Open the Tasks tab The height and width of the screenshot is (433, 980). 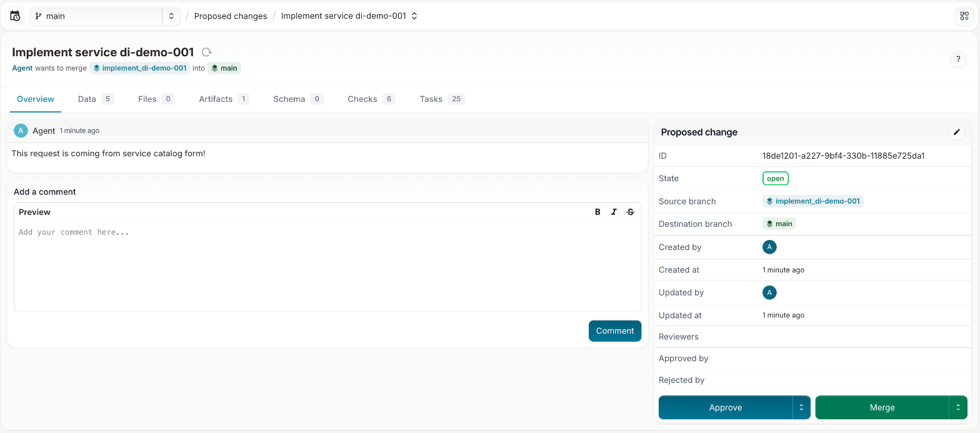(442, 99)
